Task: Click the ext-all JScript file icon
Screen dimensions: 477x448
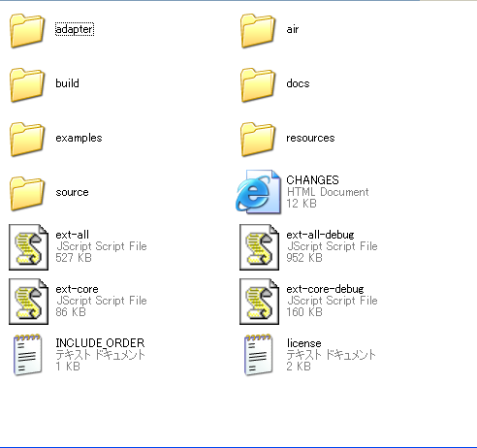Action: (28, 247)
